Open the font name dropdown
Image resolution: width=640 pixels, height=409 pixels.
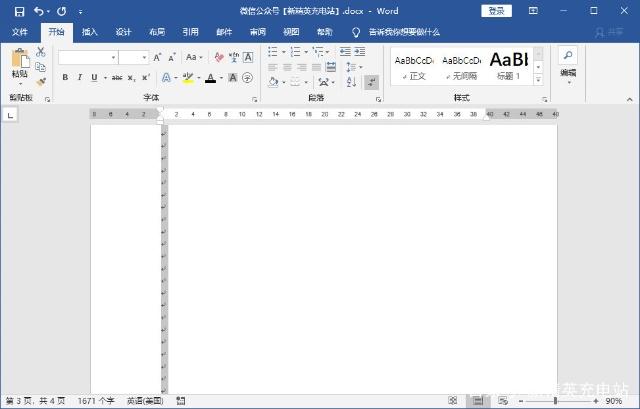click(113, 58)
